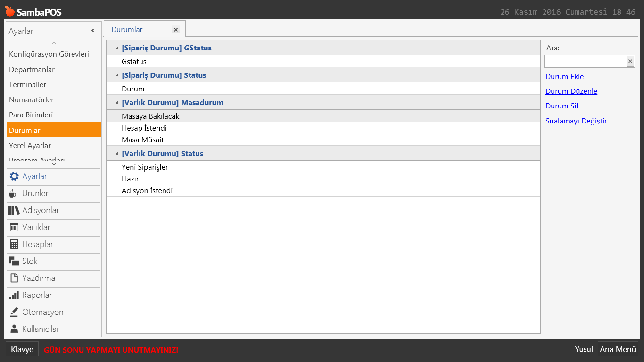Click the Stok section icon
Viewport: 644px width, 362px height.
pos(14,261)
